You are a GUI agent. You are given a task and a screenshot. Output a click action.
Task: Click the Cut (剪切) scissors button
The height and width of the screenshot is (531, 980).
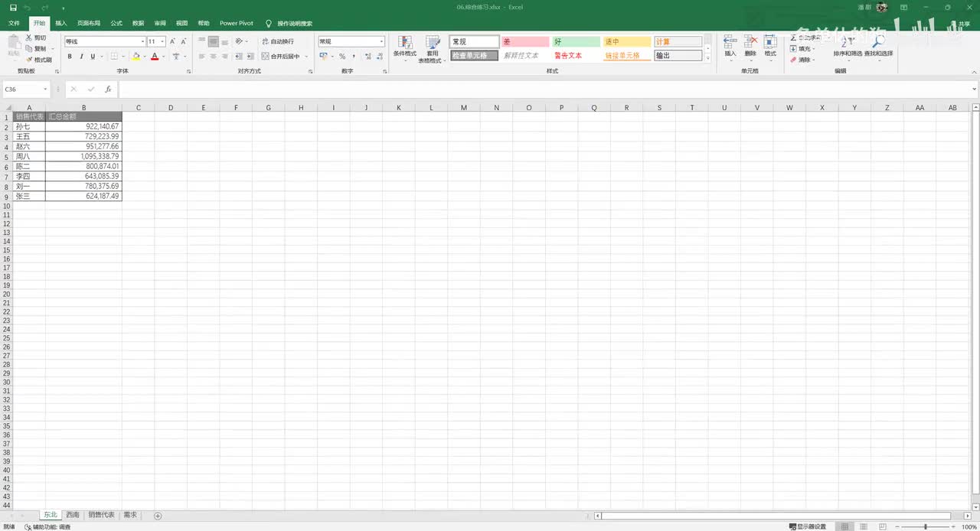tap(36, 37)
